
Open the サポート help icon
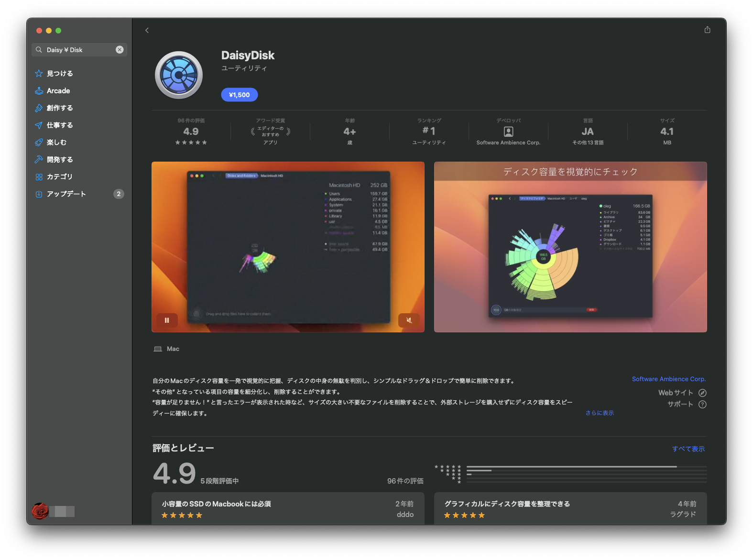point(702,404)
